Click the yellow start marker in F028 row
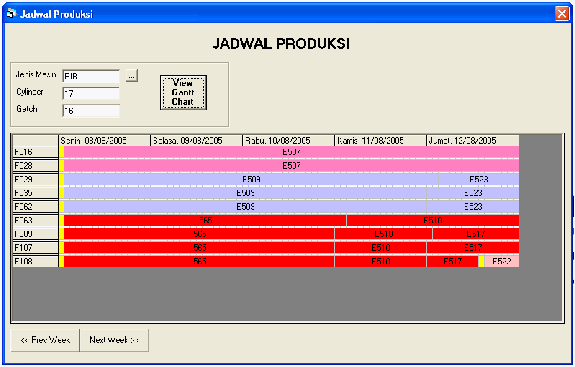 click(x=62, y=166)
